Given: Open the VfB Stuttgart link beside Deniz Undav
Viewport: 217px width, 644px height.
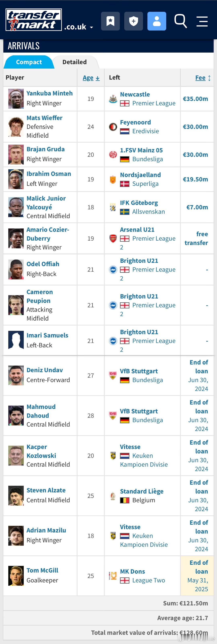Looking at the screenshot, I should click(x=139, y=371).
